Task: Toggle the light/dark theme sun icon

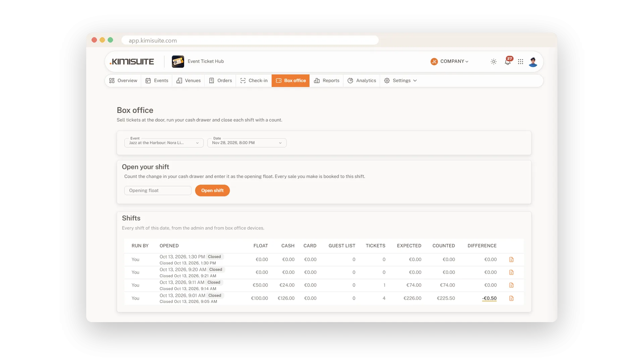Action: [493, 62]
